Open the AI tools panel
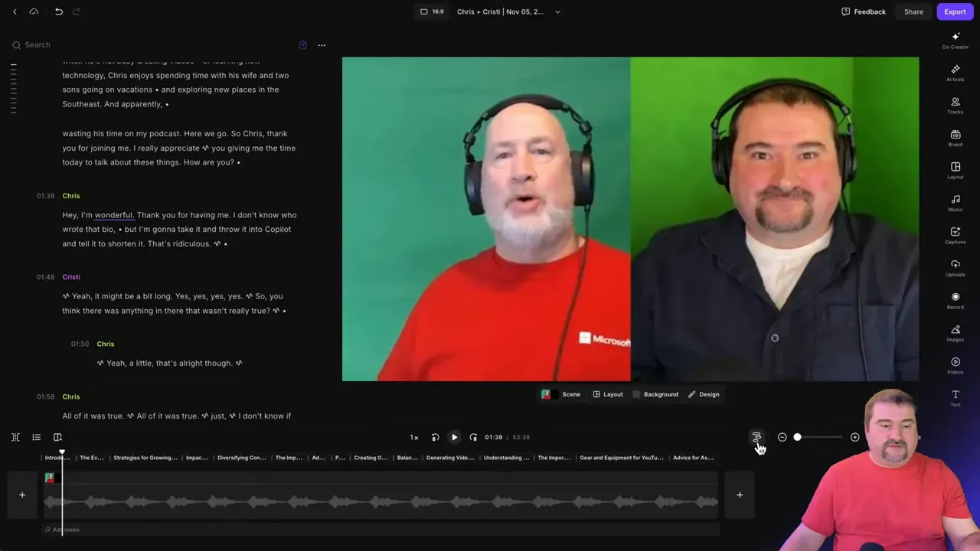The height and width of the screenshot is (551, 980). click(955, 73)
